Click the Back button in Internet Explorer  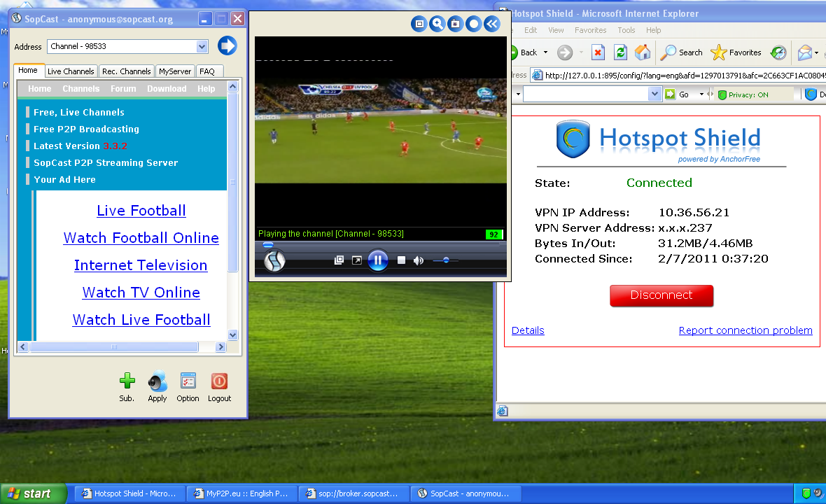pos(525,52)
